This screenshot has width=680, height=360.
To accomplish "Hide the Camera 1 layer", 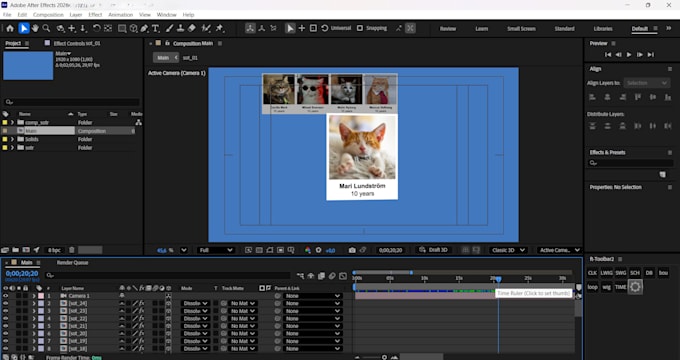I will coord(5,296).
